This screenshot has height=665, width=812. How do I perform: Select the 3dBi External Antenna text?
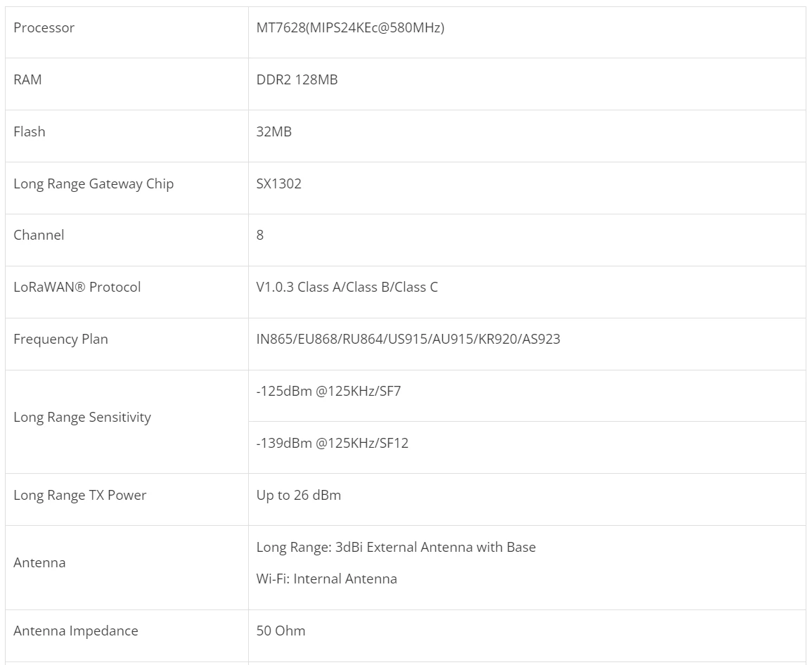(396, 548)
